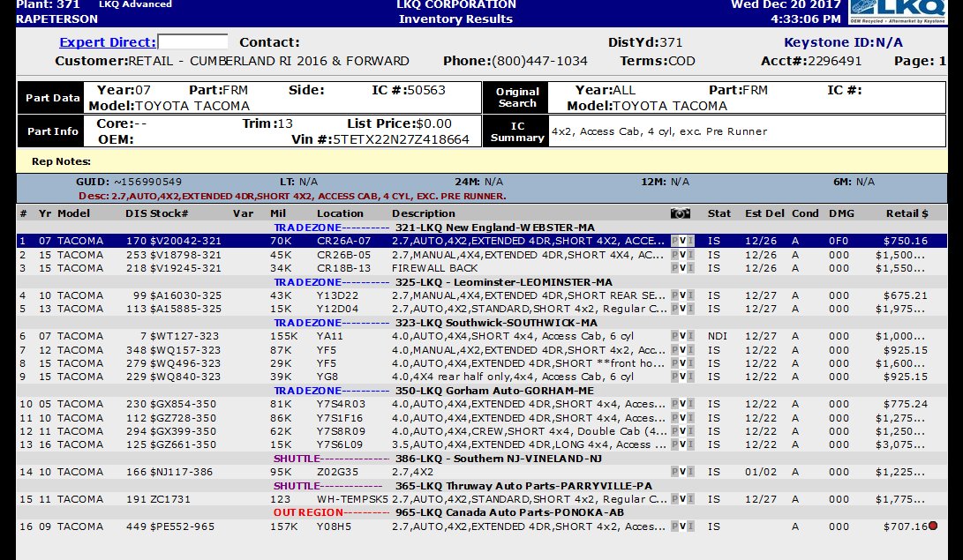Click the V icon for stock $GX854-350
The width and height of the screenshot is (963, 560).
683,404
